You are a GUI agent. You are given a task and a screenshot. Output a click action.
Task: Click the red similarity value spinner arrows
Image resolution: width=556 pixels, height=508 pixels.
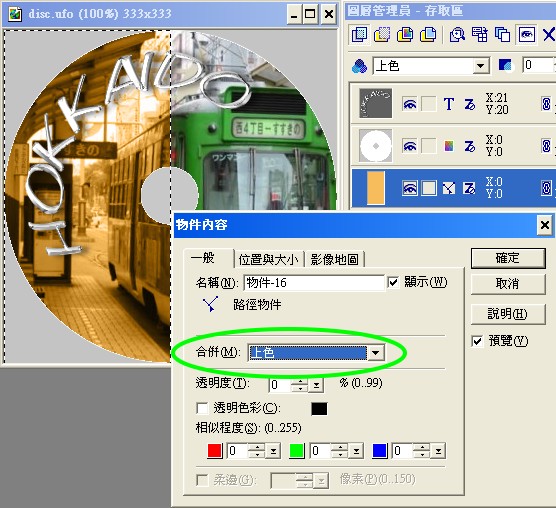click(257, 451)
